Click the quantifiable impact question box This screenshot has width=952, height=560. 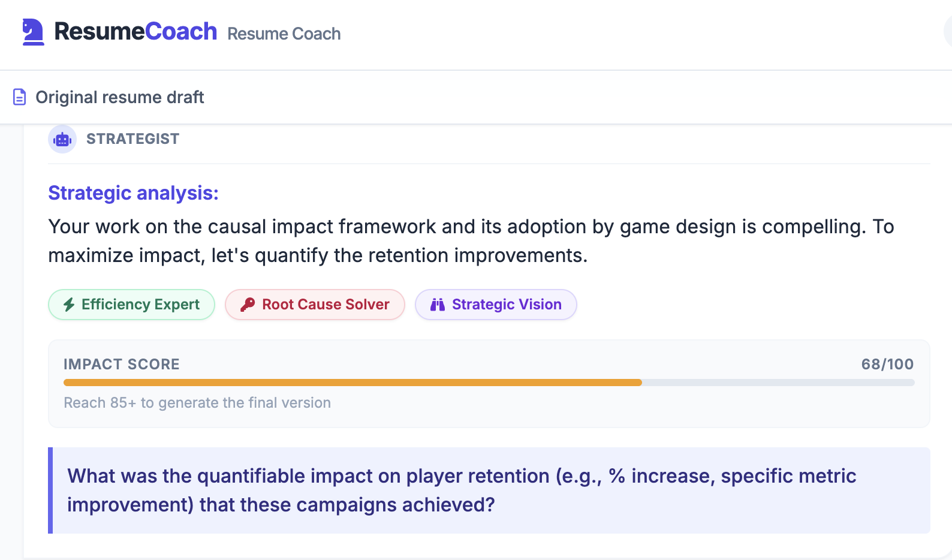pos(489,490)
